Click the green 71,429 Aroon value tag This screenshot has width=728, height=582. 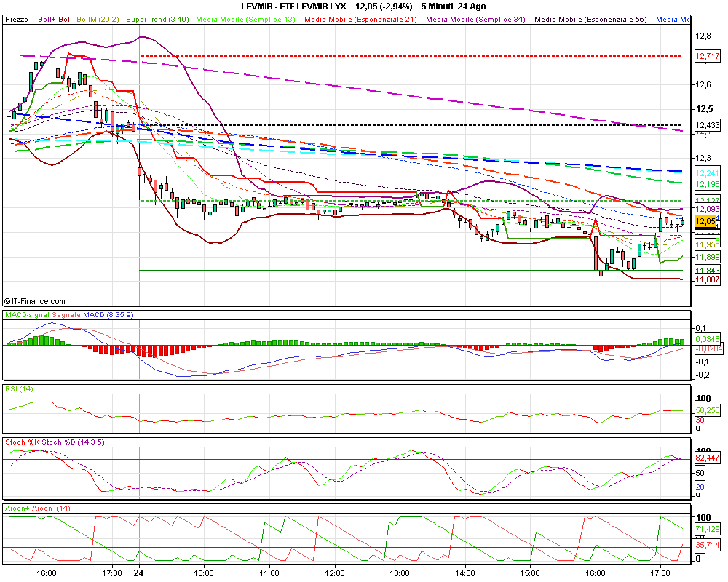(x=708, y=529)
